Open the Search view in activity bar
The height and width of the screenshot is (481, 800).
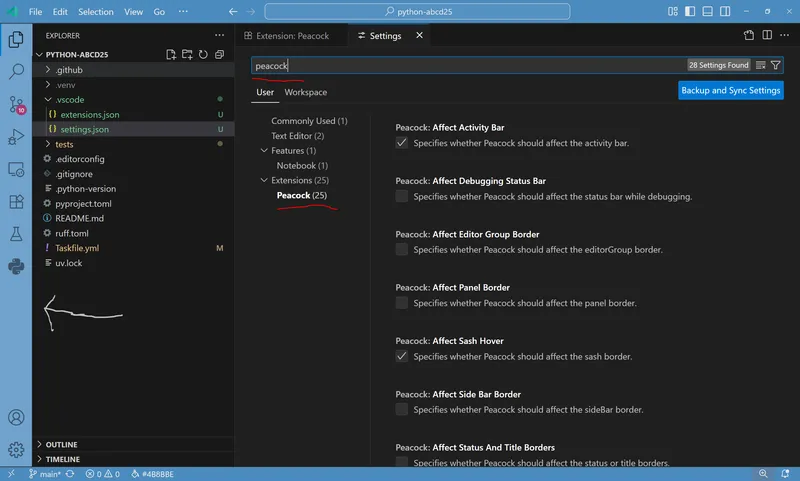click(x=16, y=71)
